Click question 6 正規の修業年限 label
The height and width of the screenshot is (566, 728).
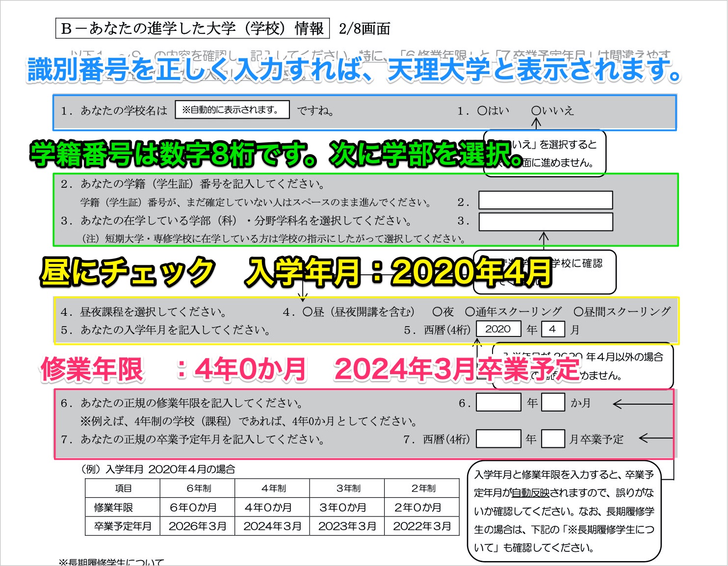182,403
